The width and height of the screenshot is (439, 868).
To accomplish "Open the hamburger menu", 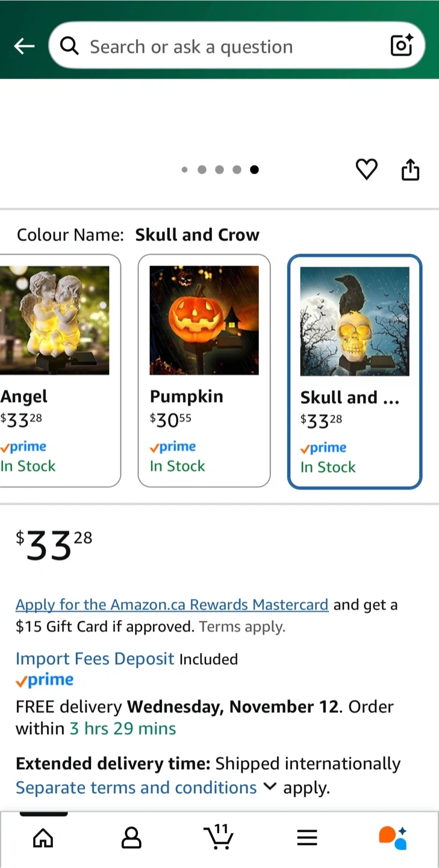I will (x=307, y=837).
